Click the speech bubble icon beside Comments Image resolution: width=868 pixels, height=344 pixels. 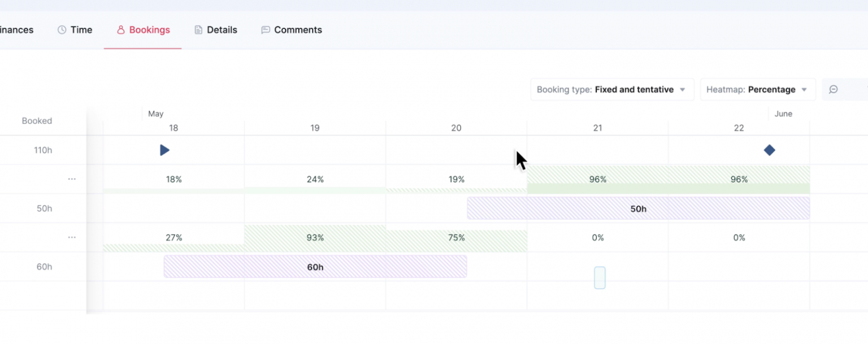pyautogui.click(x=266, y=29)
